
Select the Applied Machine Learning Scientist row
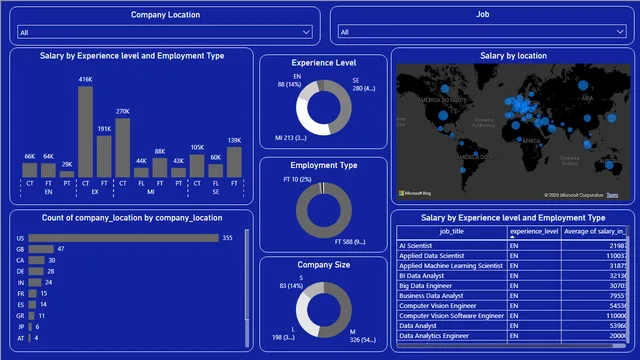click(511, 266)
